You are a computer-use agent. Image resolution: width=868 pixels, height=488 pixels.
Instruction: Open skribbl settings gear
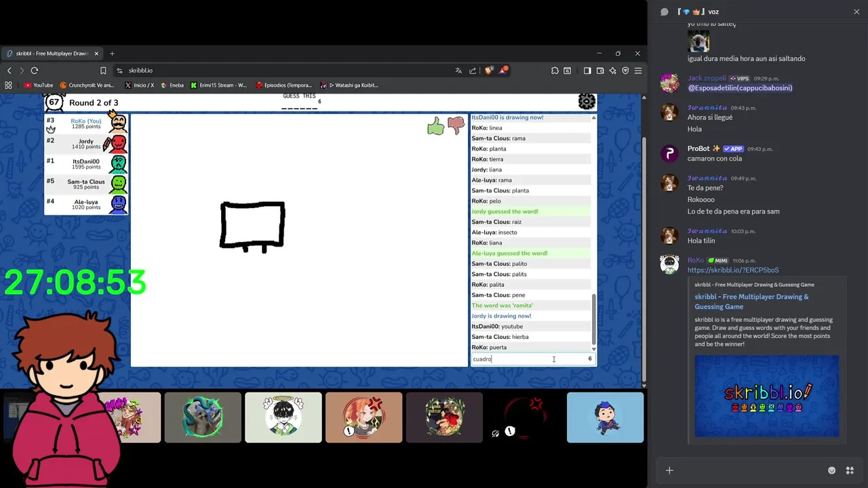(587, 102)
